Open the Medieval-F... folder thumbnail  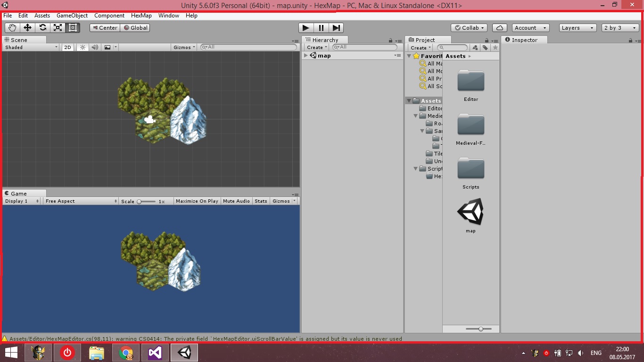[471, 124]
